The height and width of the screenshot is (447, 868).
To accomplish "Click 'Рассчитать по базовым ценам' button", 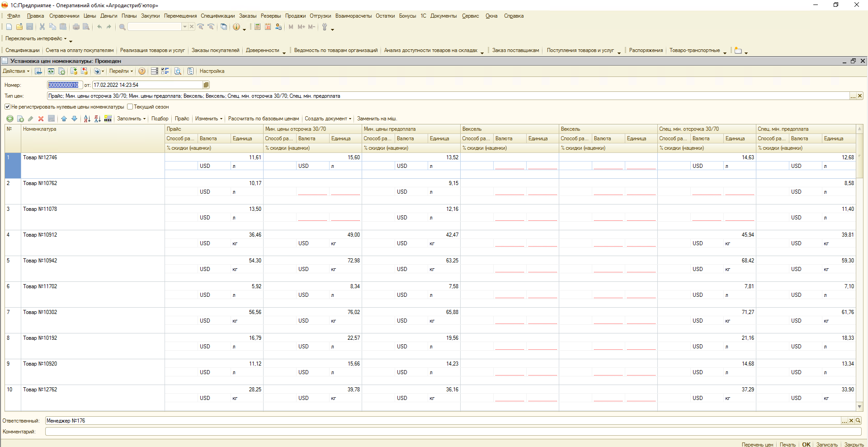I will point(263,119).
